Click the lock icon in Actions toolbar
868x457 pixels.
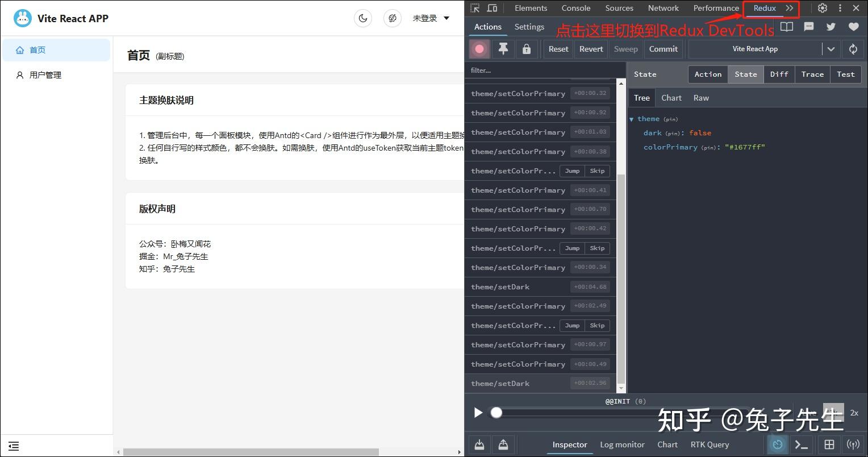[526, 48]
